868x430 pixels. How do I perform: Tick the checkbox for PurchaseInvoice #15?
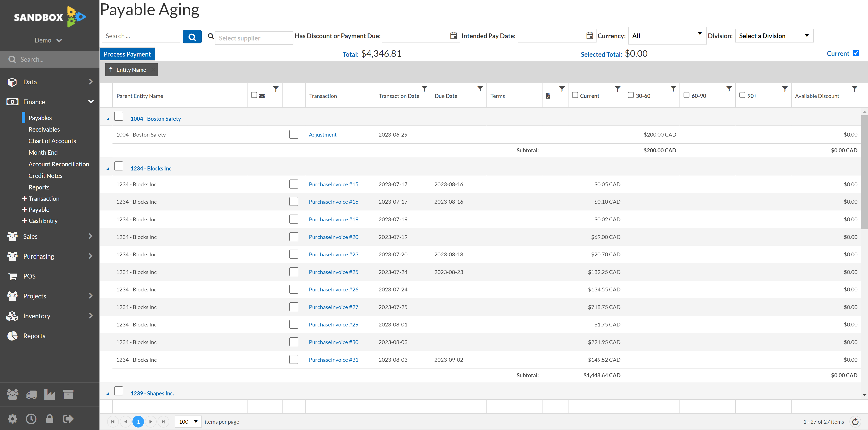pos(294,184)
